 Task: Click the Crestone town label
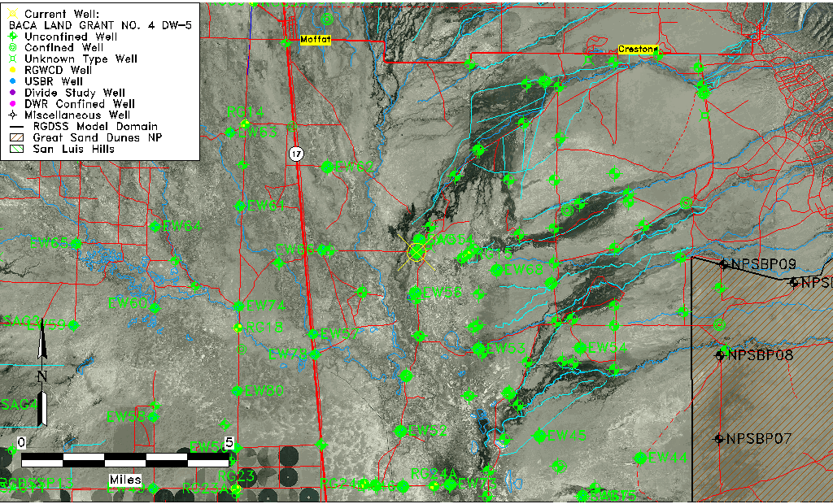[x=635, y=50]
